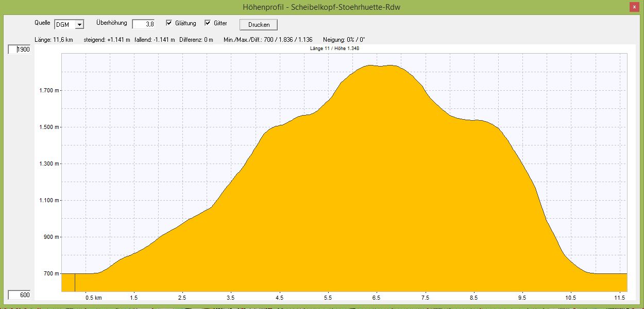
Task: Click the 700 m y-axis label
Action: click(52, 274)
